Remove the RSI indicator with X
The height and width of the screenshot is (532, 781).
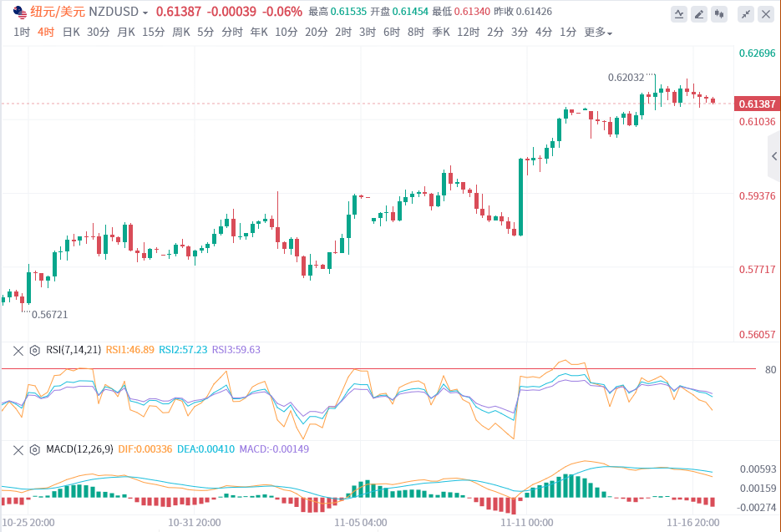(18, 351)
